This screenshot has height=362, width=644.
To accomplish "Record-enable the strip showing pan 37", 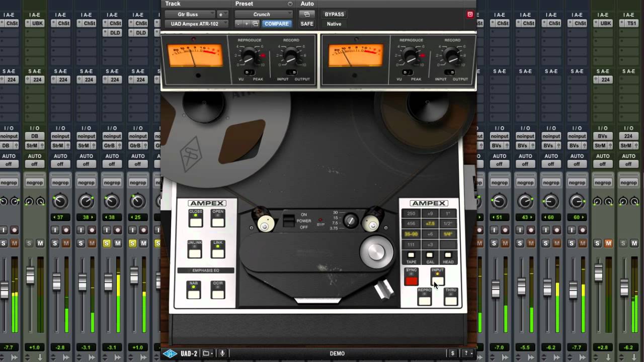I will pyautogui.click(x=66, y=230).
